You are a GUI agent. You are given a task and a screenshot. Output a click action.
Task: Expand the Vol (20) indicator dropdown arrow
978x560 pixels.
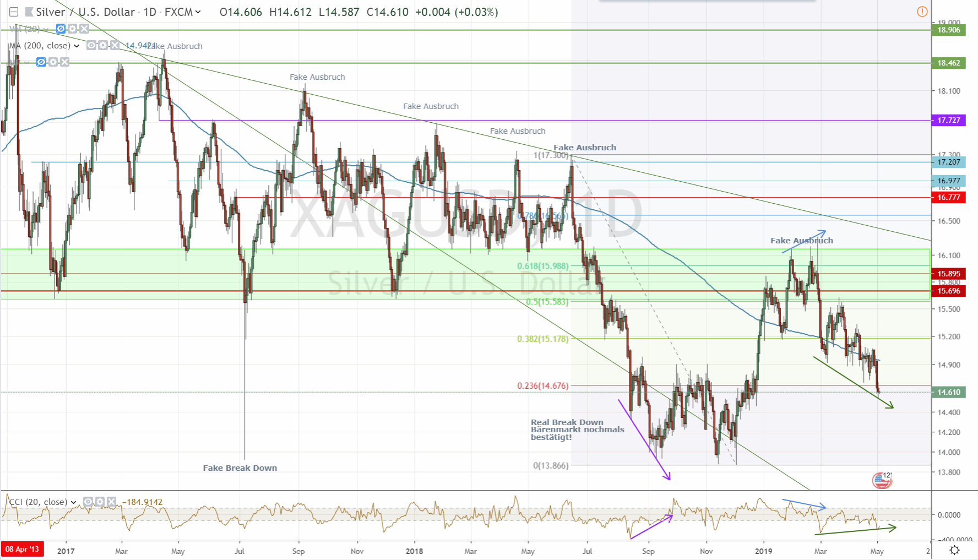click(x=46, y=29)
